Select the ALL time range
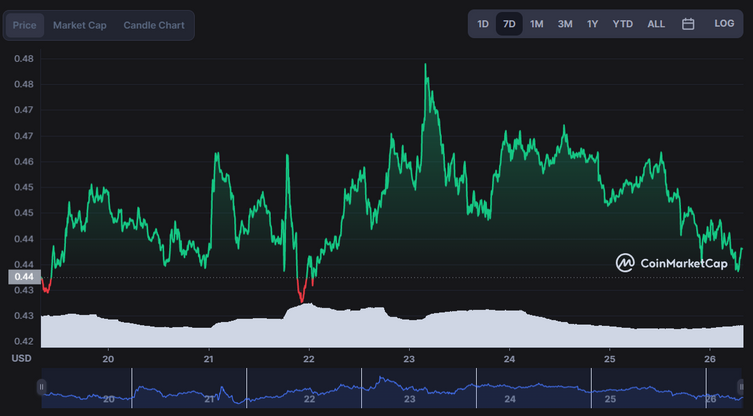The height and width of the screenshot is (416, 753). coord(656,24)
